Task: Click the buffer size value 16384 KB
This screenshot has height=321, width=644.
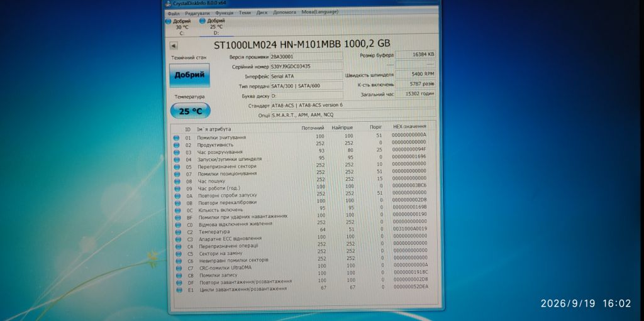Action: (416, 55)
